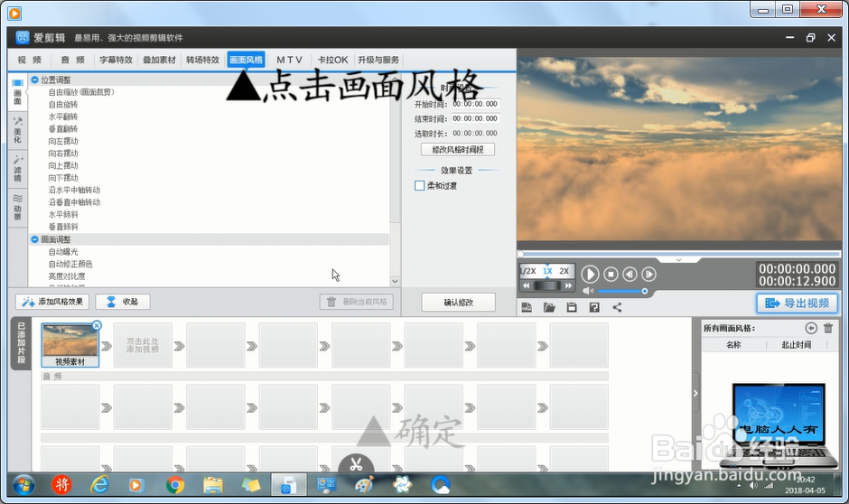This screenshot has width=849, height=504.
Task: Adjust the volume slider handle
Action: (644, 291)
